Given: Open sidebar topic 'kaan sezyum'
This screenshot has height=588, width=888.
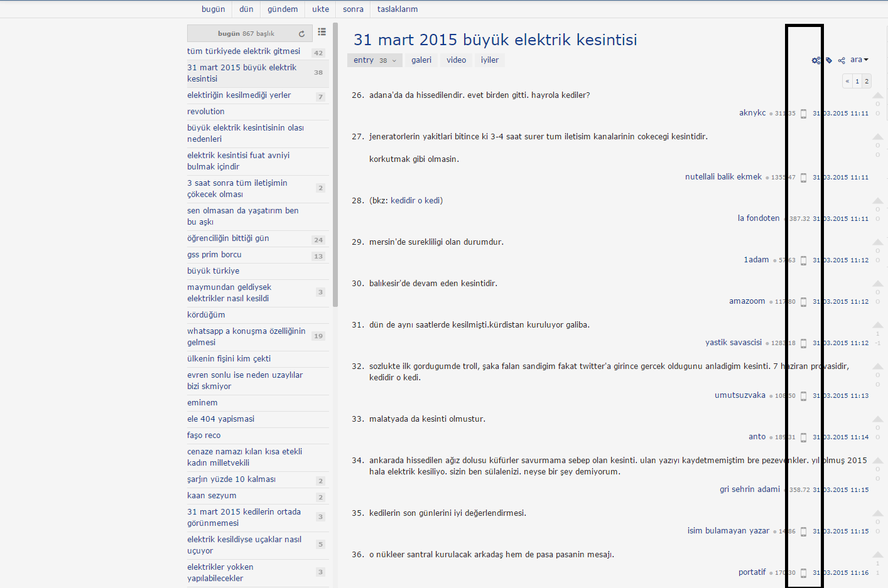Looking at the screenshot, I should click(212, 496).
